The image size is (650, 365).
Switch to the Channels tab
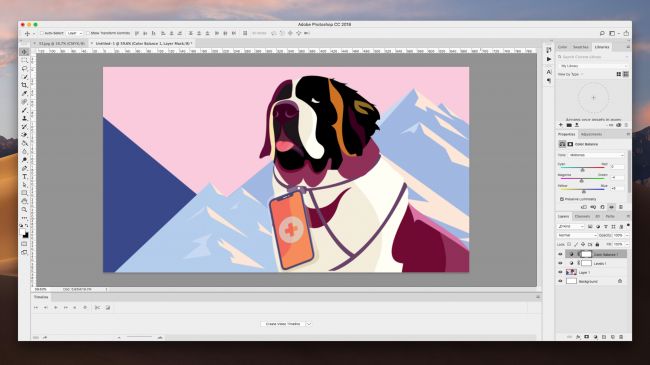coord(582,217)
